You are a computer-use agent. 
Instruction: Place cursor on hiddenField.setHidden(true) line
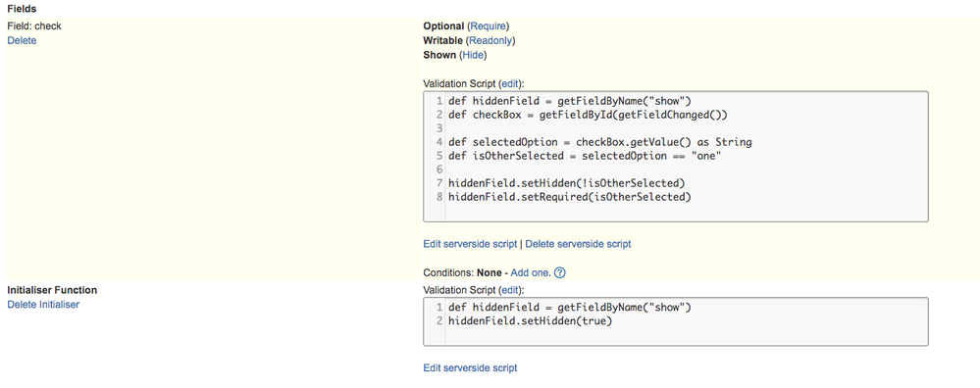pyautogui.click(x=530, y=321)
